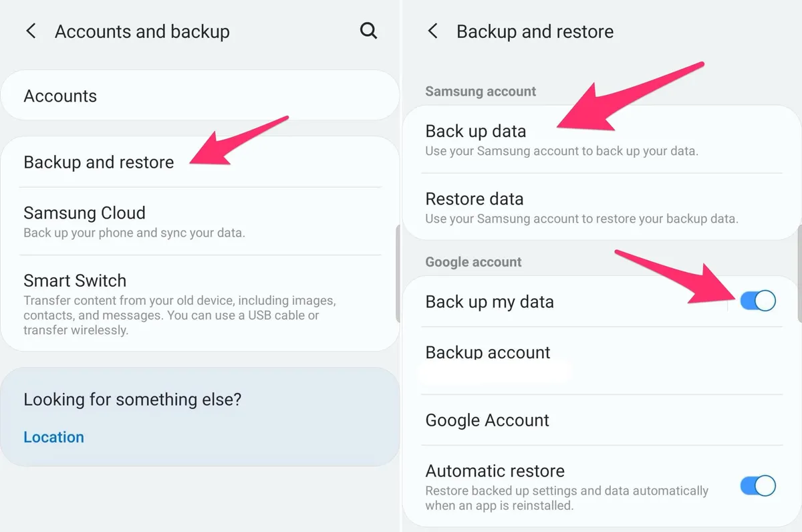
Task: Choose Restore data for Samsung account
Action: click(x=474, y=198)
